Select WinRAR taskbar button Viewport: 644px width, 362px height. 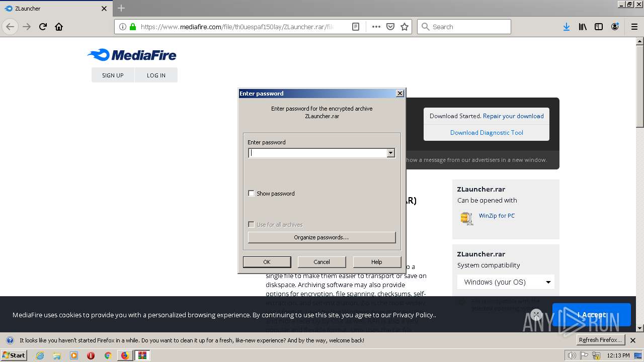pyautogui.click(x=142, y=355)
